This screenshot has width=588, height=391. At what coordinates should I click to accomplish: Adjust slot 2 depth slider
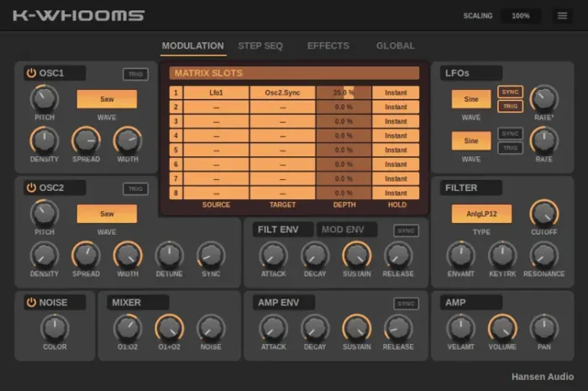344,107
